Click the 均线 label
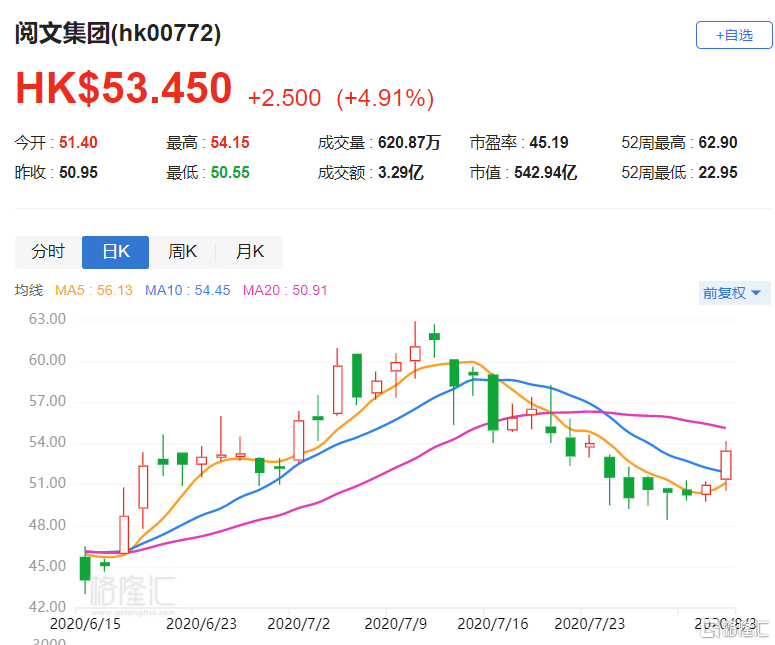 [29, 290]
